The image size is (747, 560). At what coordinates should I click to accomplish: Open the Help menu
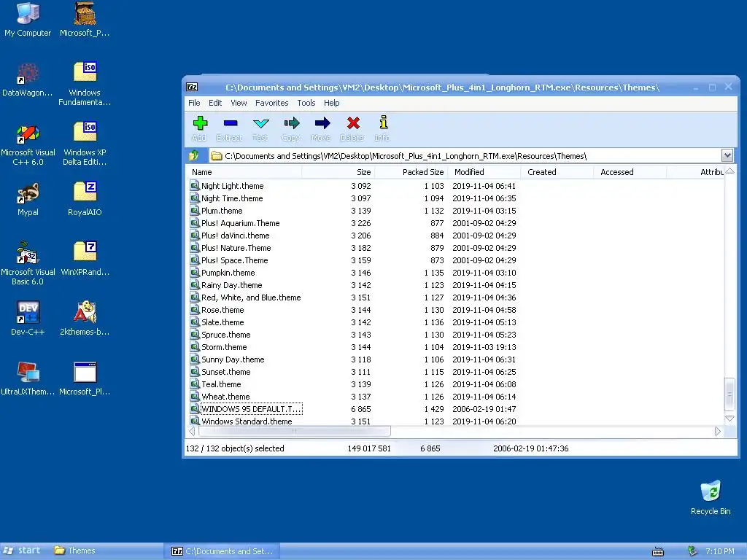point(332,103)
